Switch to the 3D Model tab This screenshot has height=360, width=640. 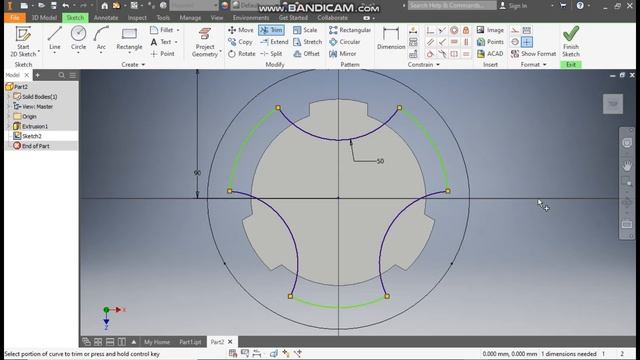pos(44,18)
